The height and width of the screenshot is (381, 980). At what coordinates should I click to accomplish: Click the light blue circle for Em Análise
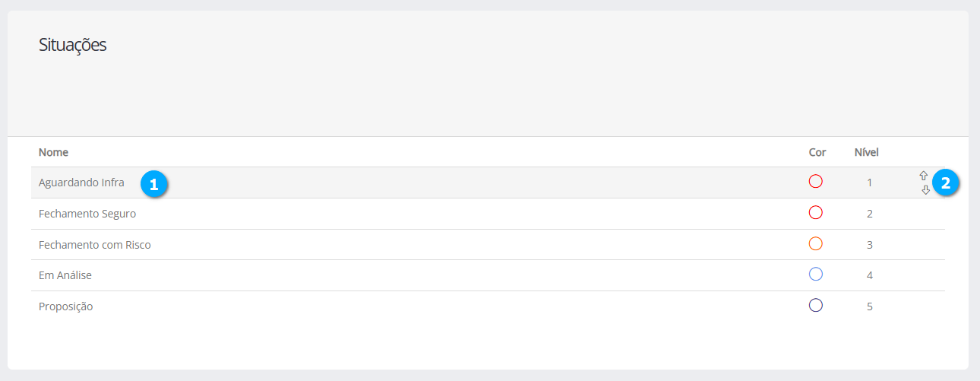(816, 275)
